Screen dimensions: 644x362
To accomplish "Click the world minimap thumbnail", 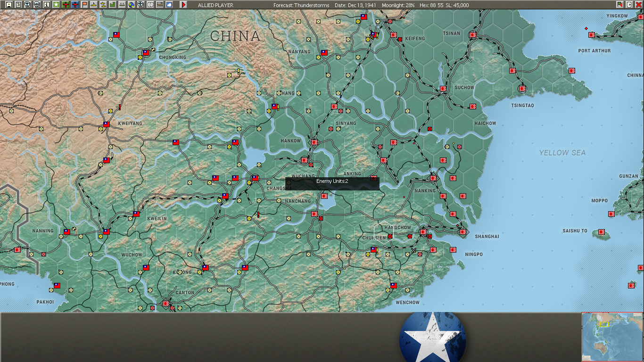I will 612,337.
